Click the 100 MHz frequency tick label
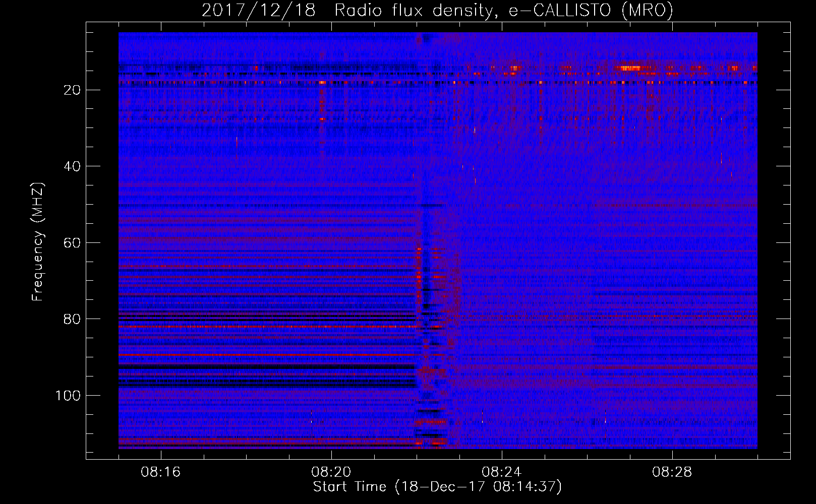This screenshot has height=504, width=816. click(x=69, y=396)
